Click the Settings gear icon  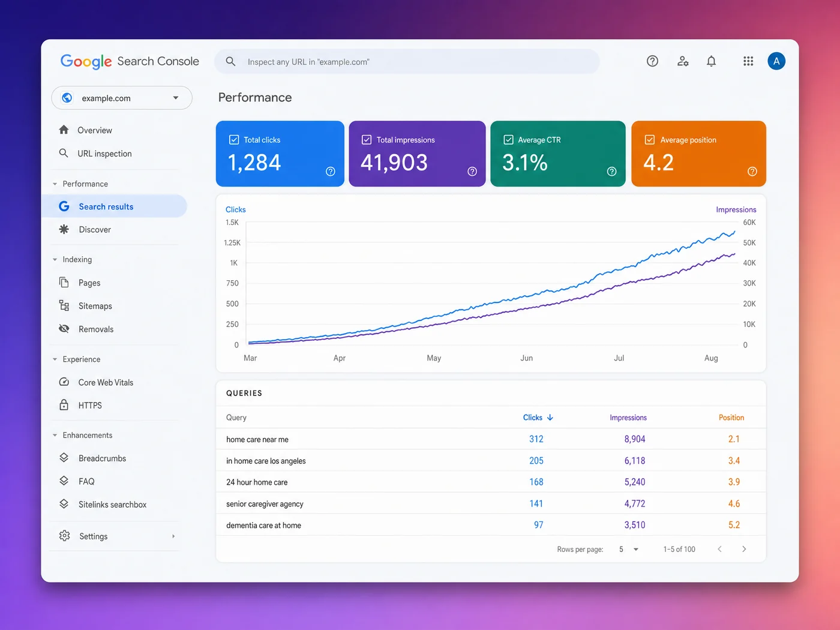point(65,536)
